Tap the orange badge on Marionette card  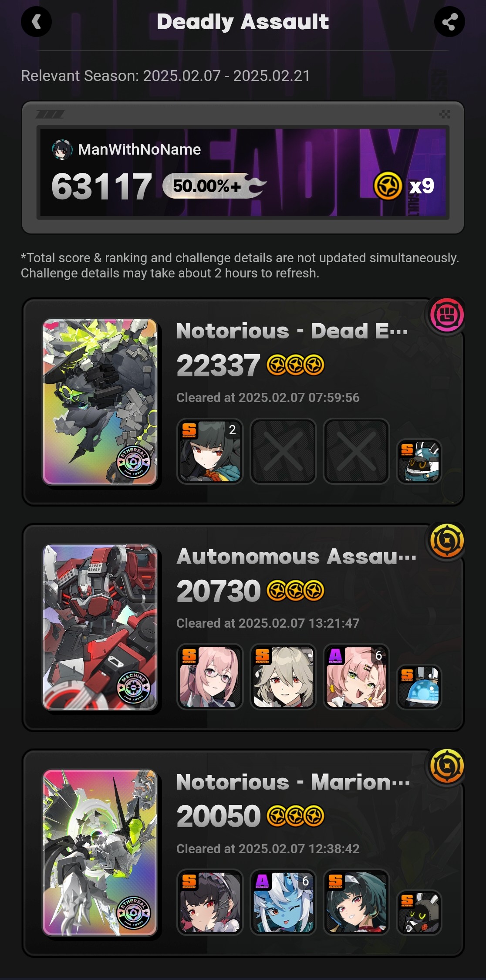[447, 766]
